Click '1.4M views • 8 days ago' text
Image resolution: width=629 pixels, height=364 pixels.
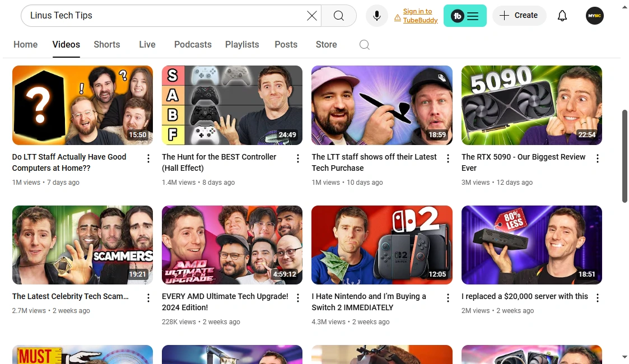tap(198, 183)
